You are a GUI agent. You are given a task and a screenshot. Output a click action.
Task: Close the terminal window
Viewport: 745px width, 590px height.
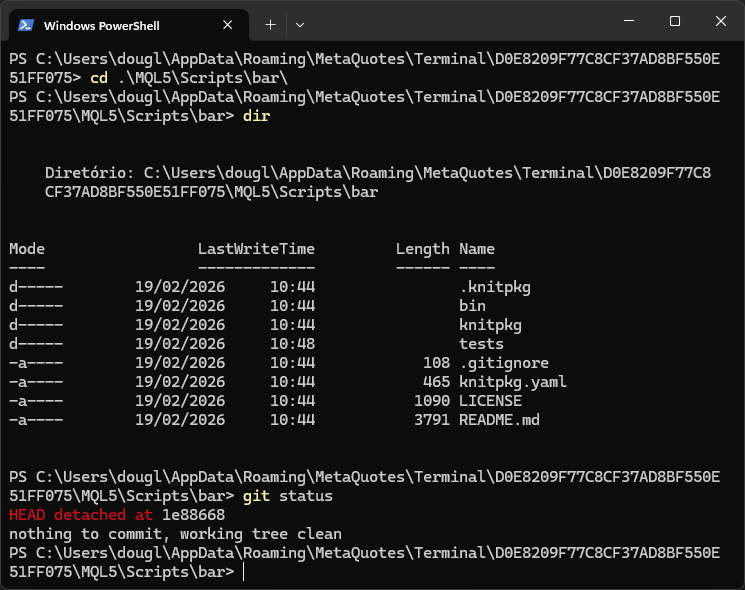(x=721, y=21)
